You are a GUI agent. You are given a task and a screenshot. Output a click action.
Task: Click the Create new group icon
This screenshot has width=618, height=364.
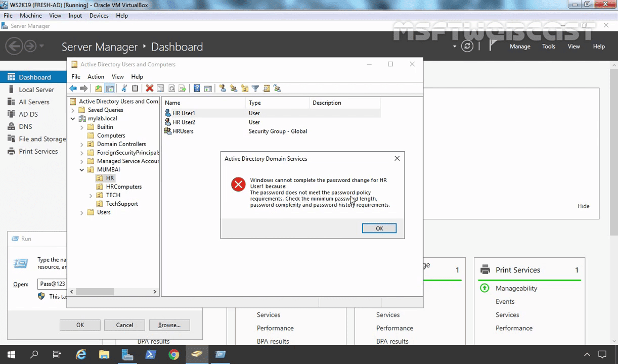point(233,88)
